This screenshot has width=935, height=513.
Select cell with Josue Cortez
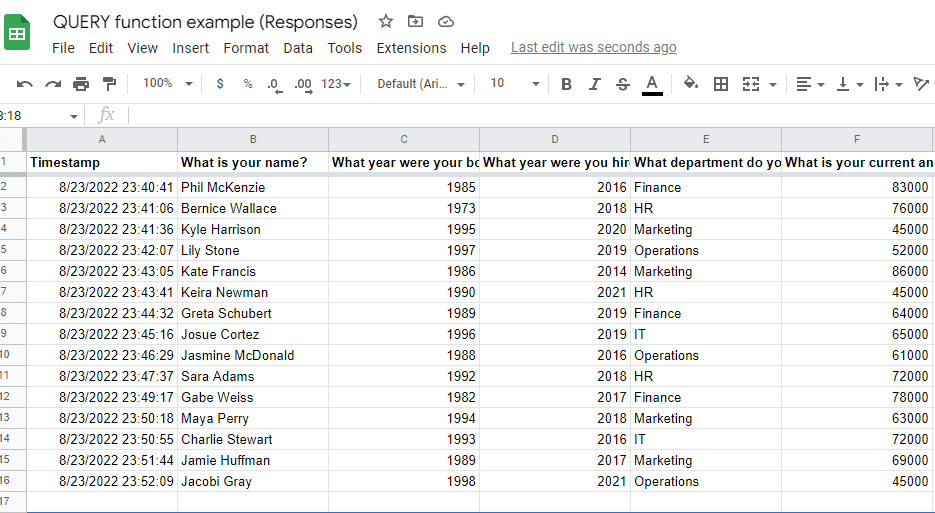[253, 334]
